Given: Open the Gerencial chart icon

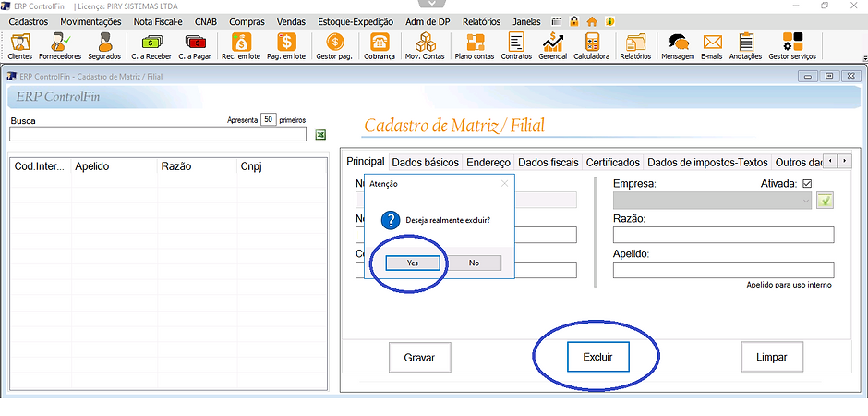Looking at the screenshot, I should coord(552,46).
